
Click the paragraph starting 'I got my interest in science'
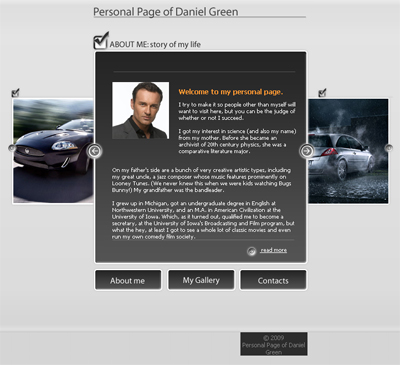pos(237,141)
